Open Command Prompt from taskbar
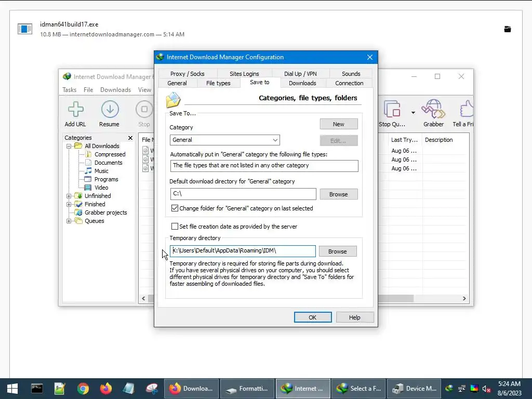532x399 pixels. [37, 389]
